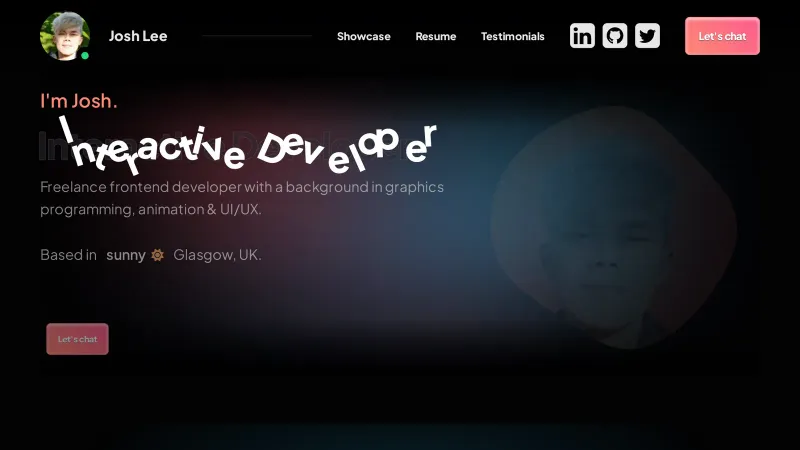Click the "Based in" label text
800x450 pixels.
[x=68, y=255]
